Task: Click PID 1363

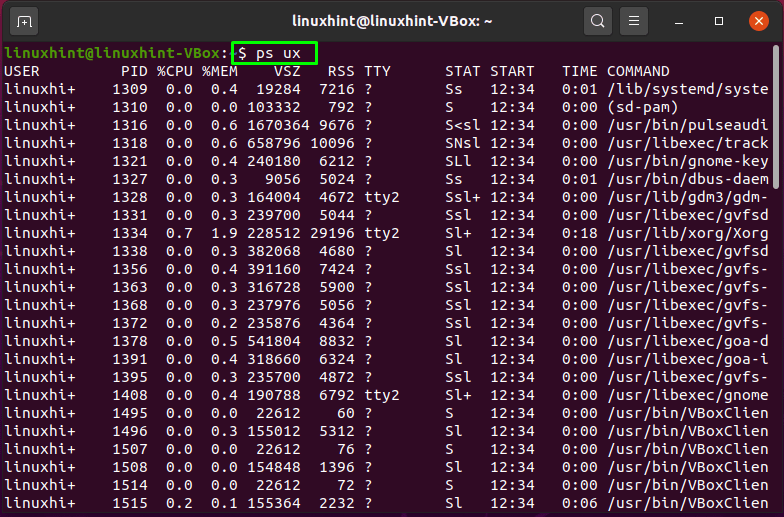Action: coord(130,288)
